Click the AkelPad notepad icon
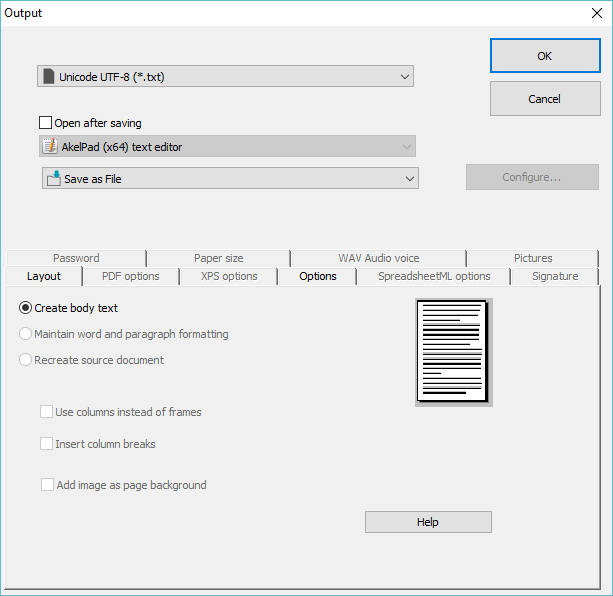 pyautogui.click(x=50, y=147)
